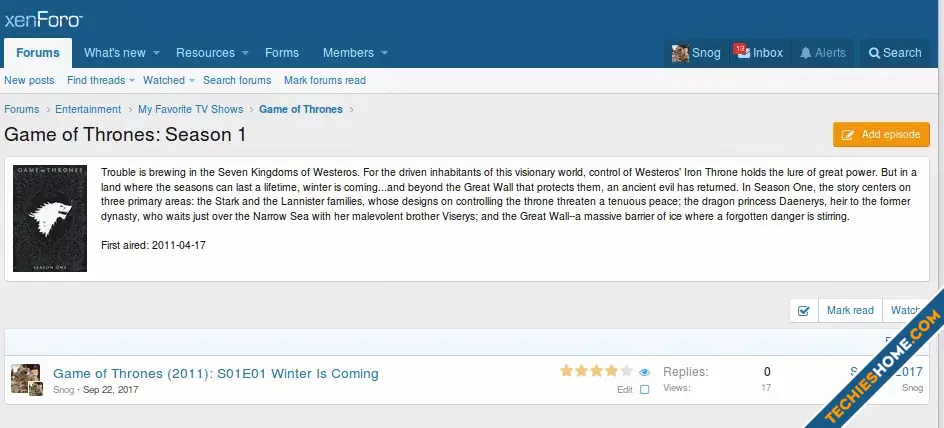Expand the Members dropdown arrow
Image resolution: width=944 pixels, height=428 pixels.
click(384, 53)
